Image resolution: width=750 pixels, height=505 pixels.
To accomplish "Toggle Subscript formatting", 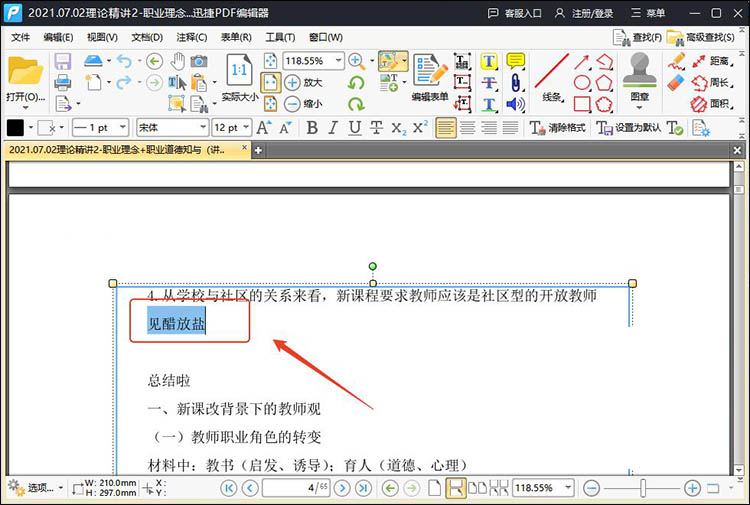I will 398,128.
